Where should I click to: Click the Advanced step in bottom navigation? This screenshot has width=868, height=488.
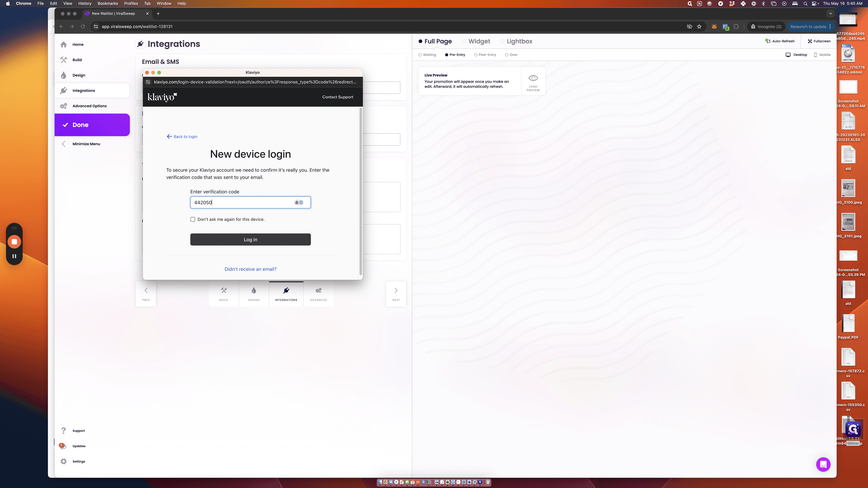tap(318, 294)
